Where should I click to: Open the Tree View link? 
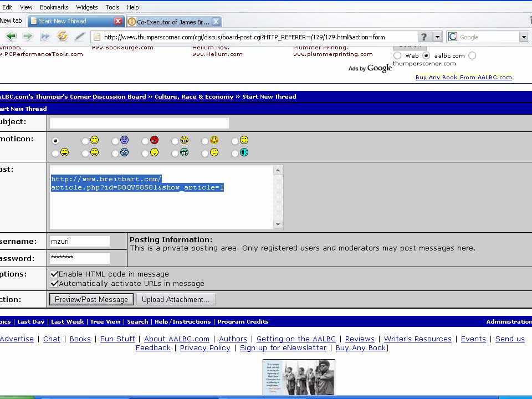(105, 321)
